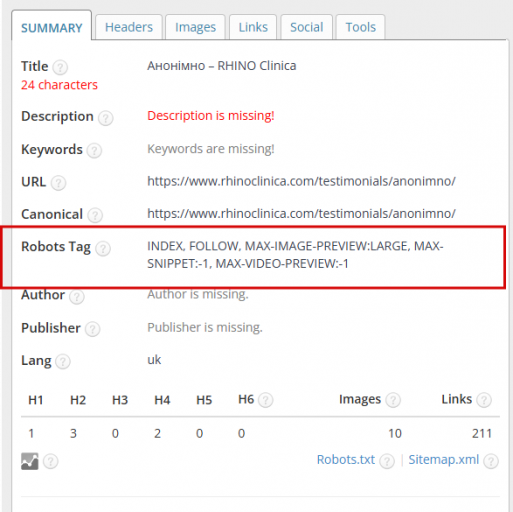Screen dimensions: 513x512
Task: Click the help icon next to Canonical
Action: point(95,215)
